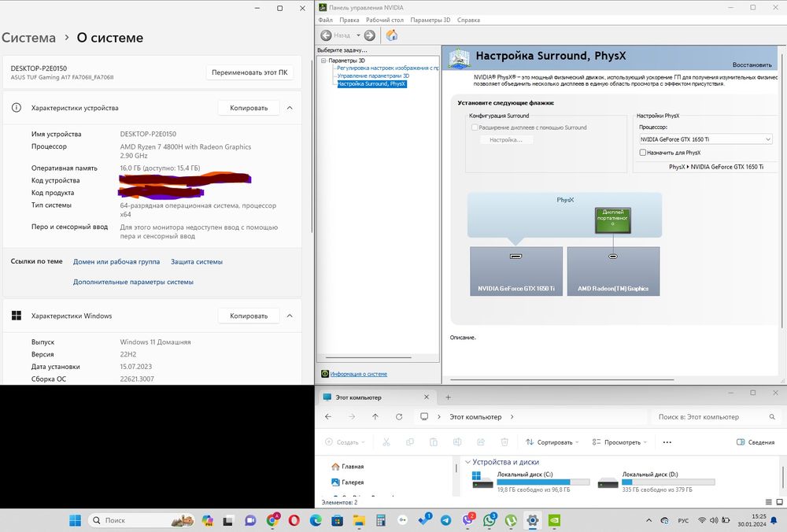
Task: Open the View dropdown in Explorer
Action: (x=619, y=442)
